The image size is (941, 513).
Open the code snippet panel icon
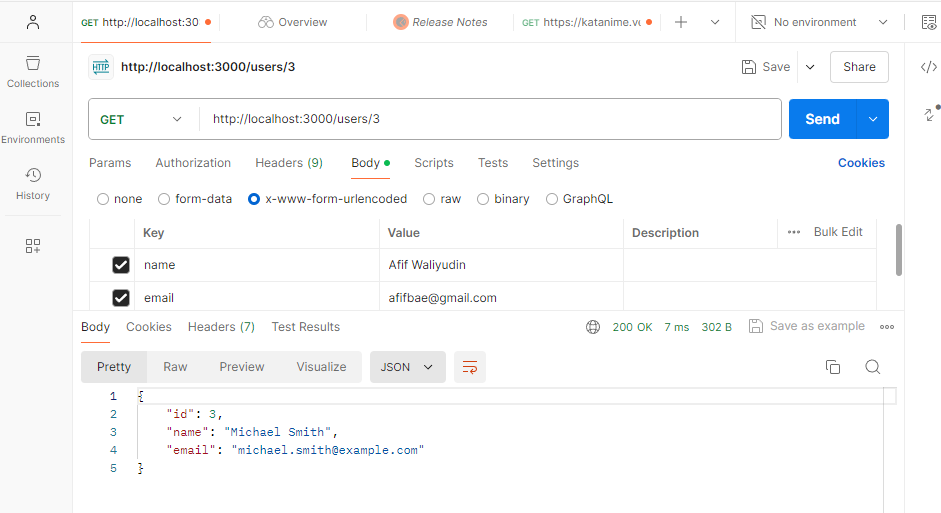(928, 67)
